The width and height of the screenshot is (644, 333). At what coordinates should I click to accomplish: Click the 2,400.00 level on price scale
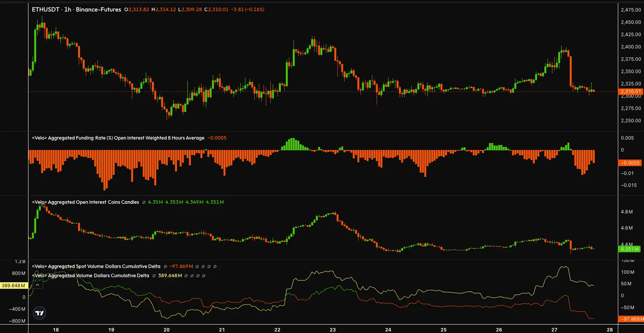coord(631,47)
